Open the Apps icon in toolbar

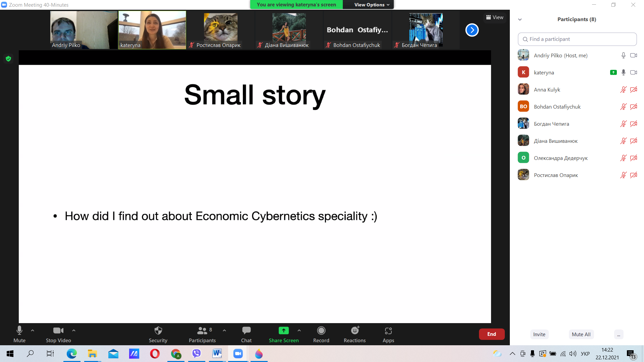click(388, 331)
